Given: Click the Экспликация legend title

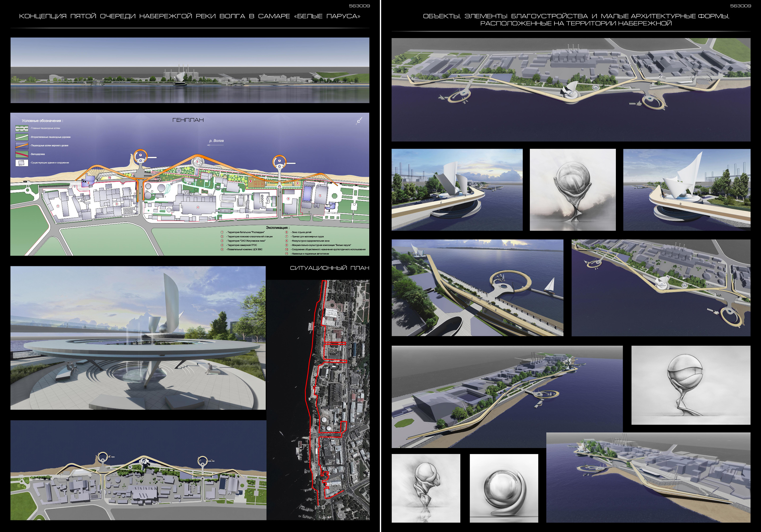Looking at the screenshot, I should coord(277,228).
